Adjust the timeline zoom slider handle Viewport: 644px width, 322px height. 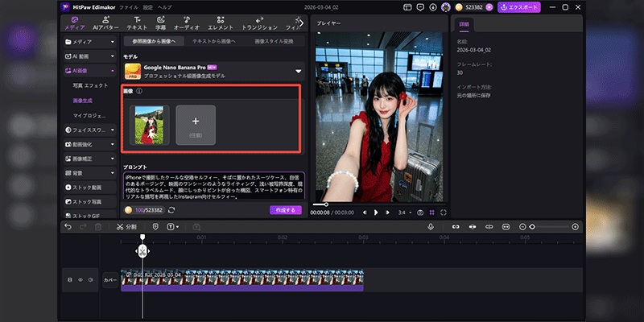pyautogui.click(x=532, y=227)
